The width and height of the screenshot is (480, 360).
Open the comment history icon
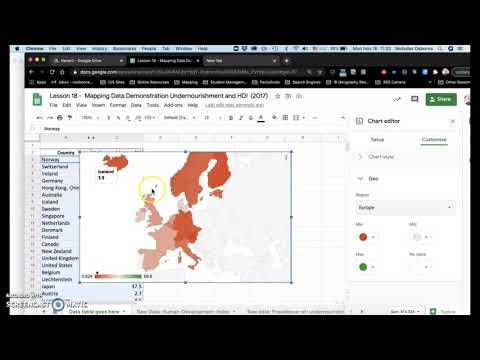(415, 99)
